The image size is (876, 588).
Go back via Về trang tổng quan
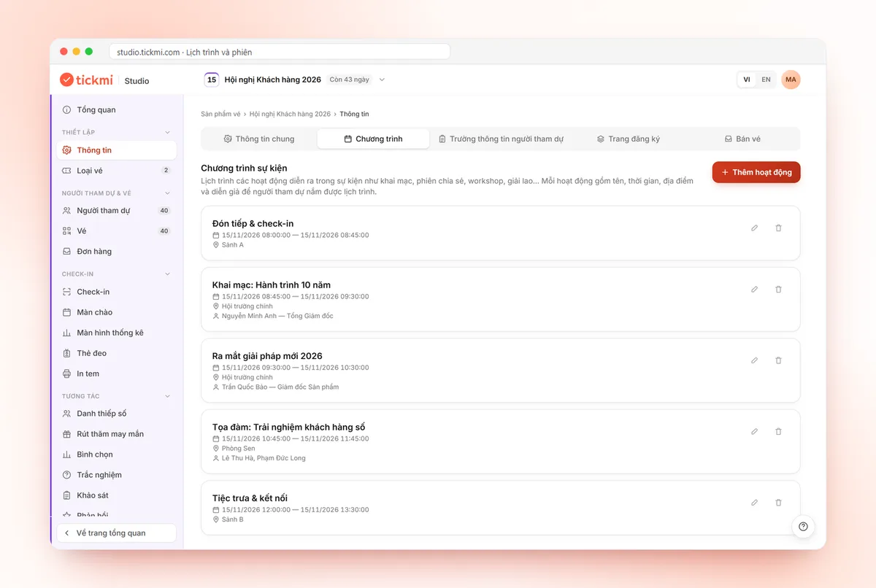tap(117, 533)
